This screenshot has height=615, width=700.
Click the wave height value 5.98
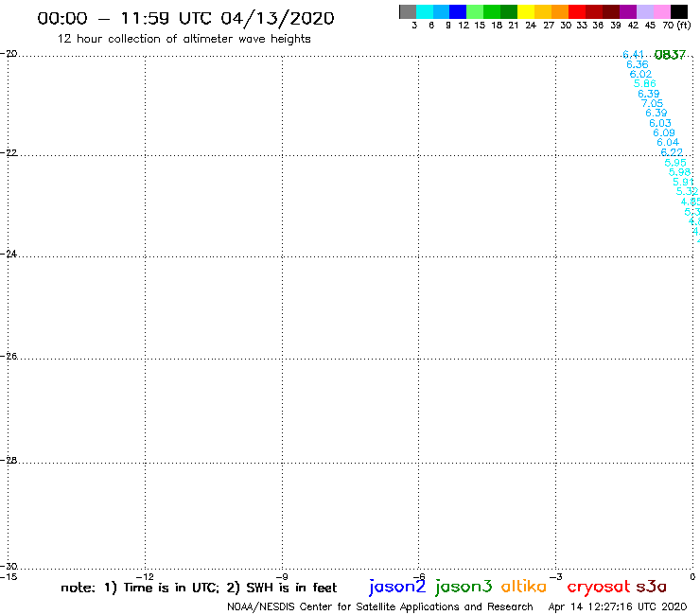(x=679, y=172)
